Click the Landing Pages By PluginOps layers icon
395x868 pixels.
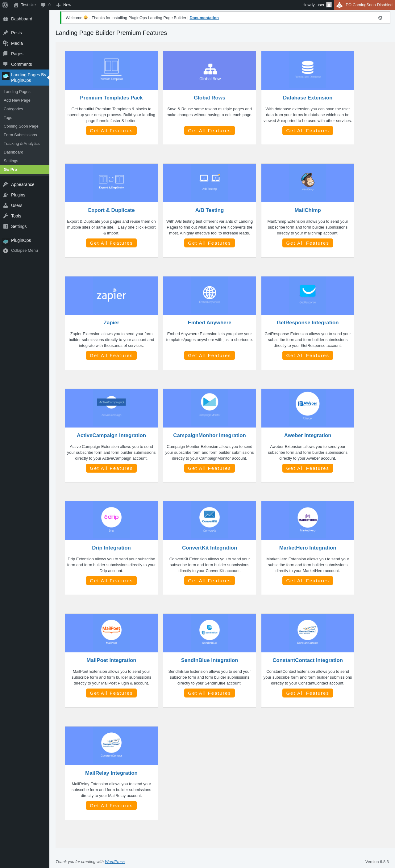5,76
